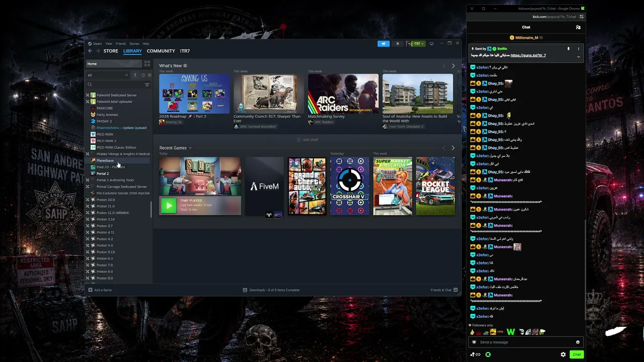
Task: Switch to the STORE tab
Action: pos(111,51)
